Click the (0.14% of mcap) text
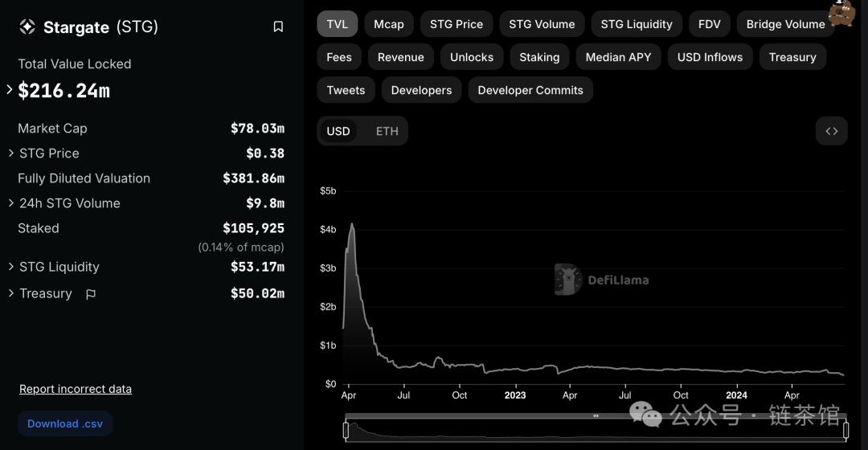This screenshot has width=868, height=450. 241,247
